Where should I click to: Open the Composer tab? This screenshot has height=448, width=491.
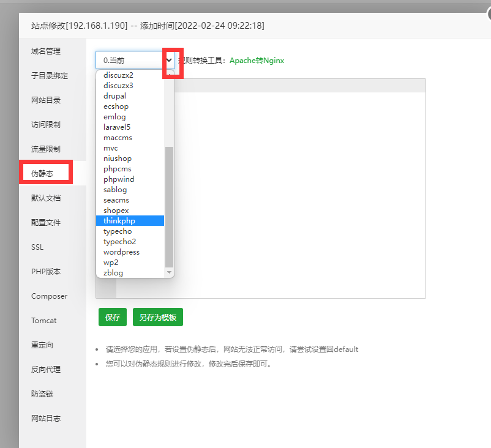click(49, 296)
